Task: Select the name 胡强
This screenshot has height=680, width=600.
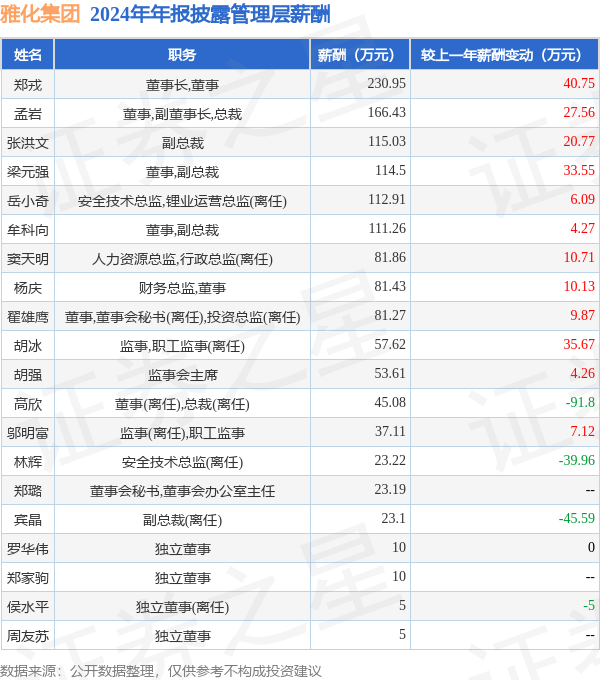Action: pyautogui.click(x=28, y=375)
